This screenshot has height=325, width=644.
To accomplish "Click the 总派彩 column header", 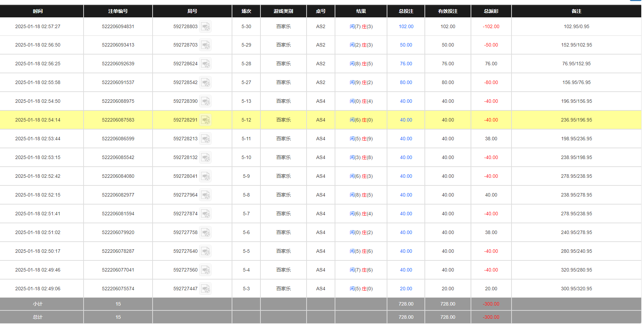I will pos(491,11).
